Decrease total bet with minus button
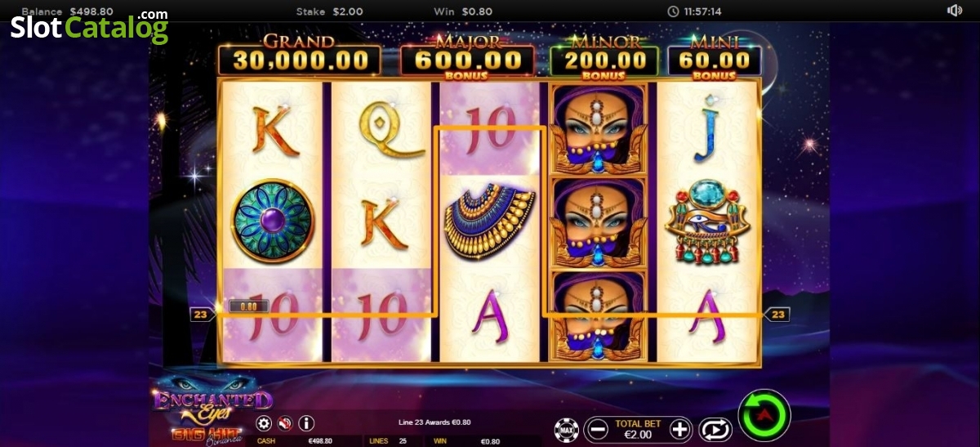Screen dimensions: 980x447 coord(599,428)
